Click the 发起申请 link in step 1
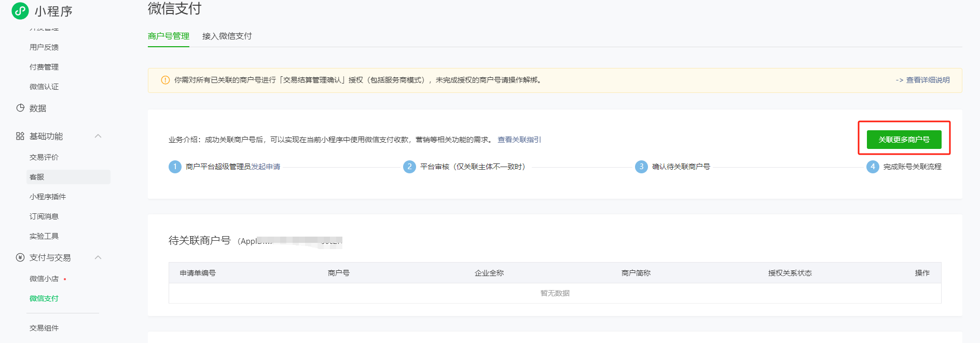 pos(266,167)
